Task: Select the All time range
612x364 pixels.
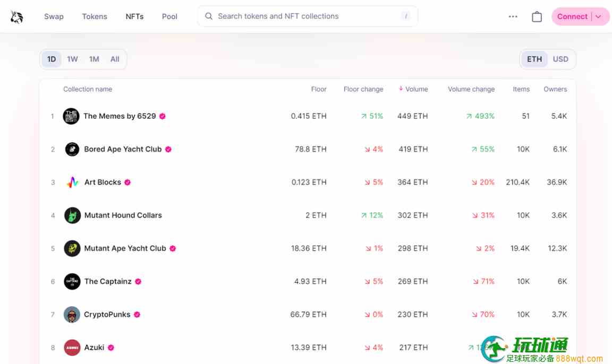Action: pyautogui.click(x=115, y=59)
